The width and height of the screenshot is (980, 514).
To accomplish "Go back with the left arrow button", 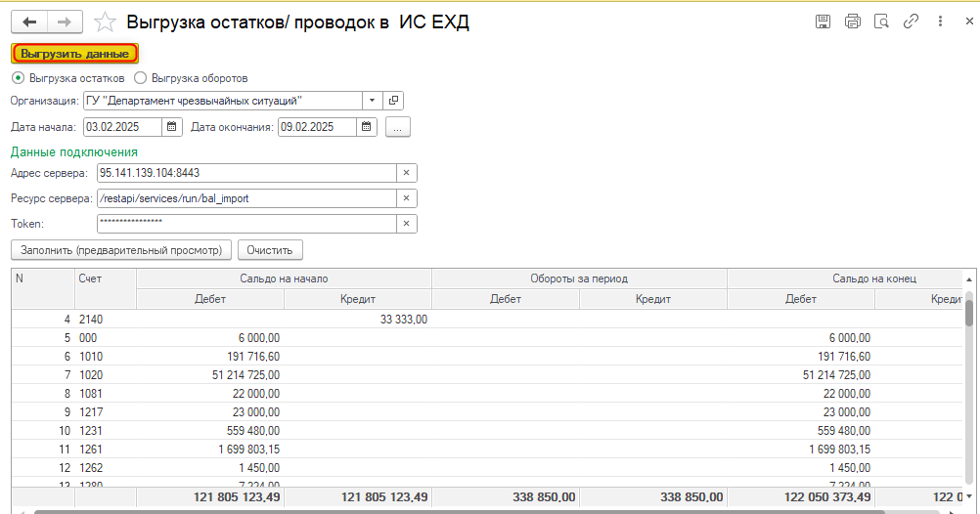I will [x=29, y=21].
